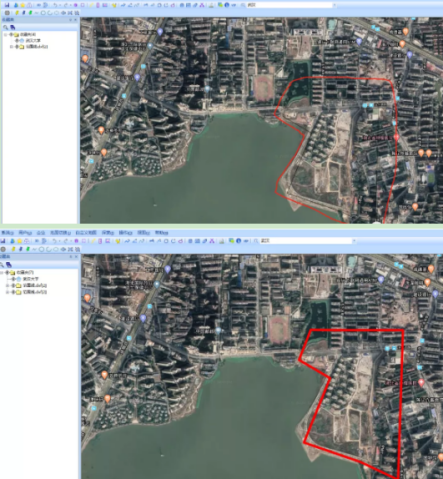Expand the last folder in lower layer tree
This screenshot has width=443, height=479.
pyautogui.click(x=7, y=292)
